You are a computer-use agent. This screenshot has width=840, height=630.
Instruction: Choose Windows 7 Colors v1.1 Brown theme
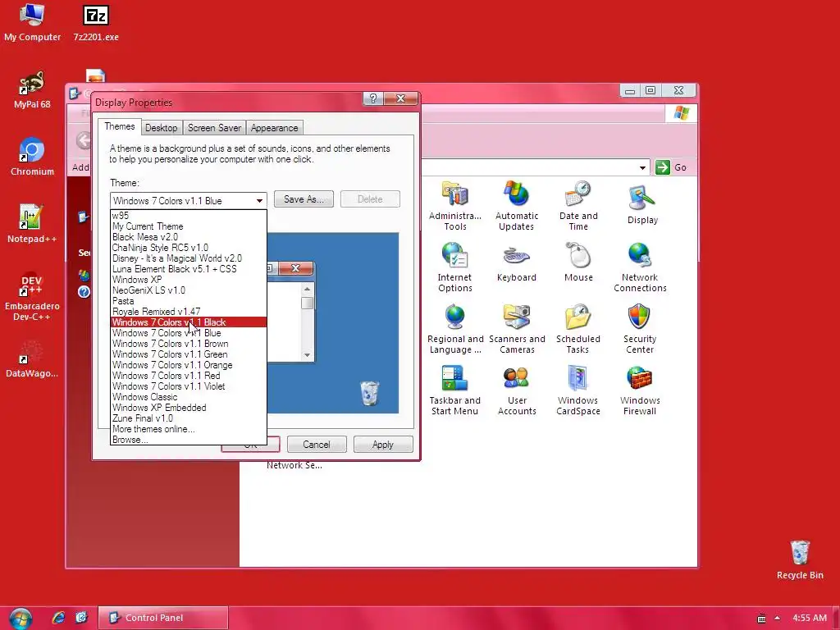tap(189, 344)
